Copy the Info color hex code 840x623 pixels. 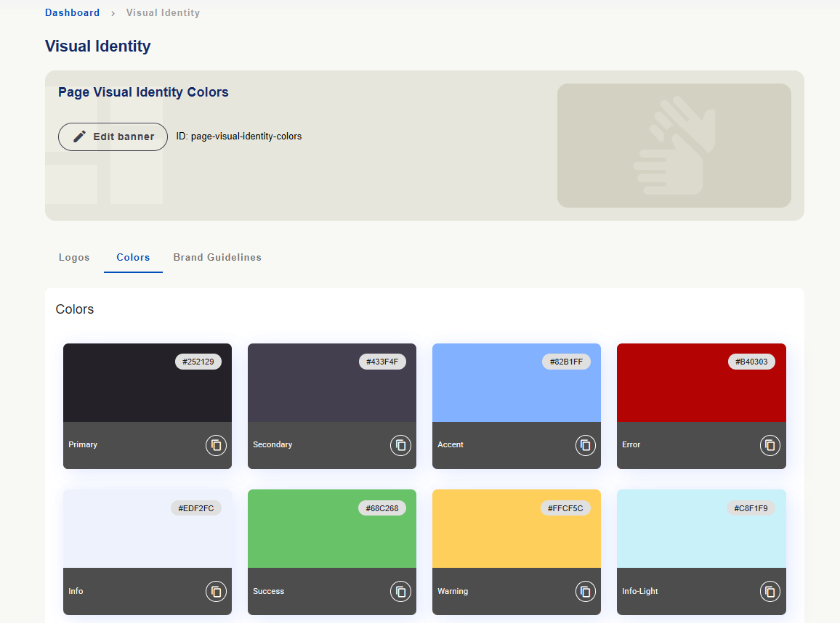click(x=216, y=592)
